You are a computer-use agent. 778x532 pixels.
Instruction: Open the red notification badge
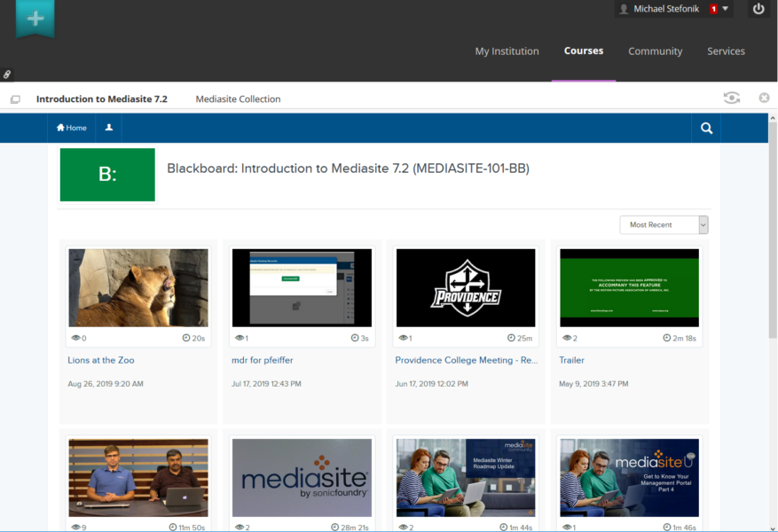point(713,9)
